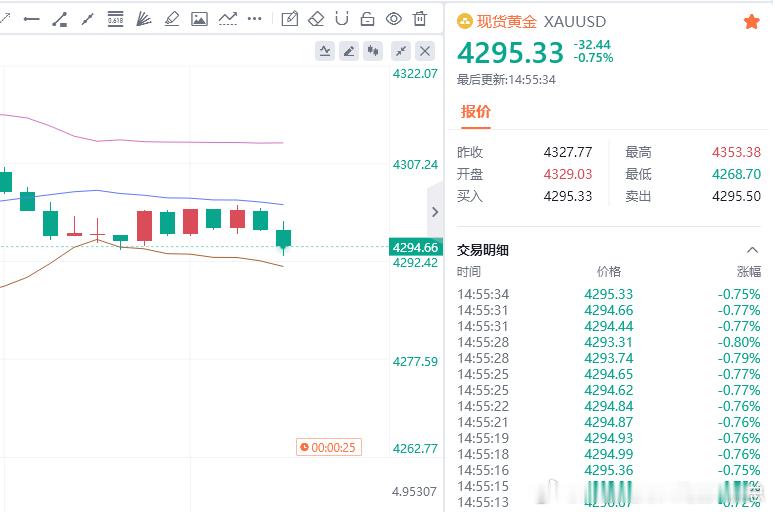Select the segment line drawing tool
This screenshot has height=512, width=773.
pyautogui.click(x=87, y=19)
